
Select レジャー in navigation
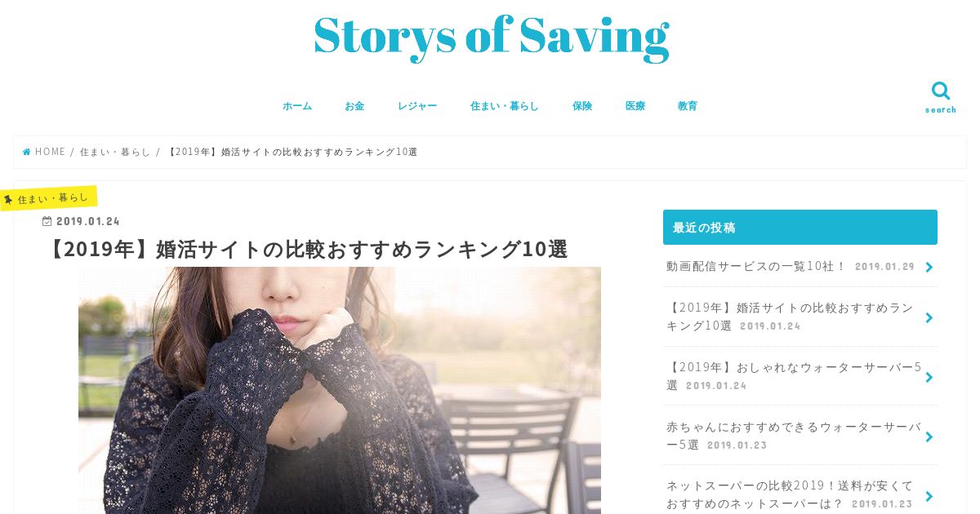click(417, 106)
